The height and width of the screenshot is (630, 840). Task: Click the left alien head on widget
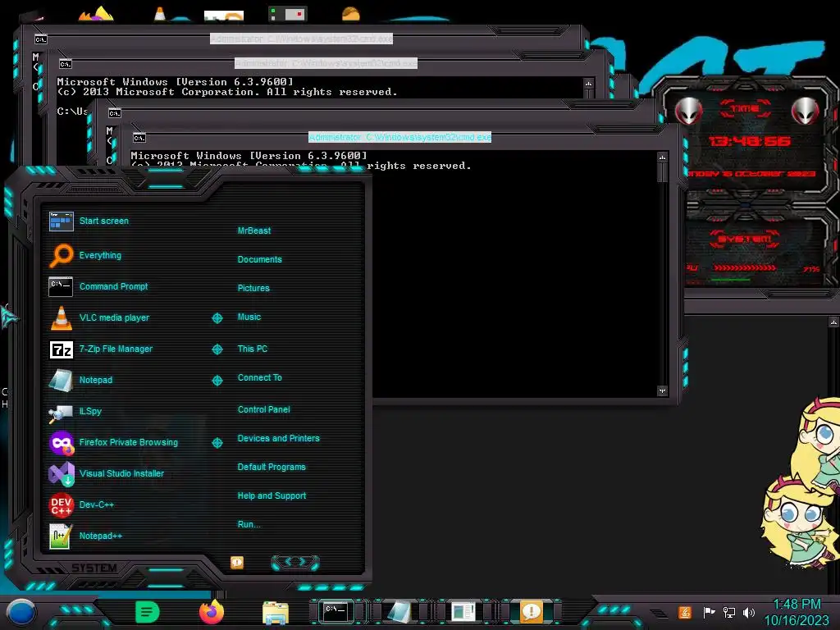pos(688,112)
